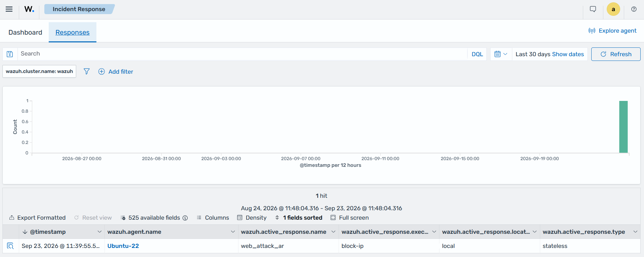Click the wazuh.cluster.name: wazuh filter pill
Screen dimensions: 644x257
coord(39,71)
